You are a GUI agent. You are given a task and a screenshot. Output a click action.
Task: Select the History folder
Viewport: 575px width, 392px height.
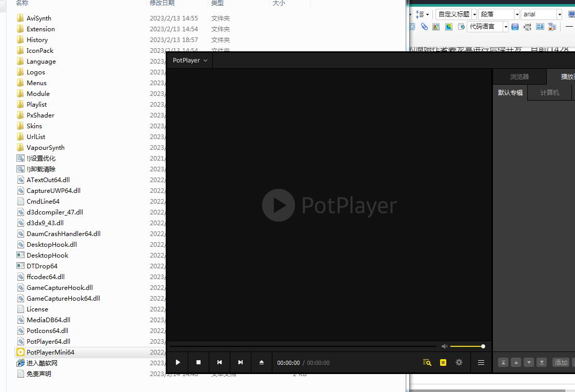(37, 40)
